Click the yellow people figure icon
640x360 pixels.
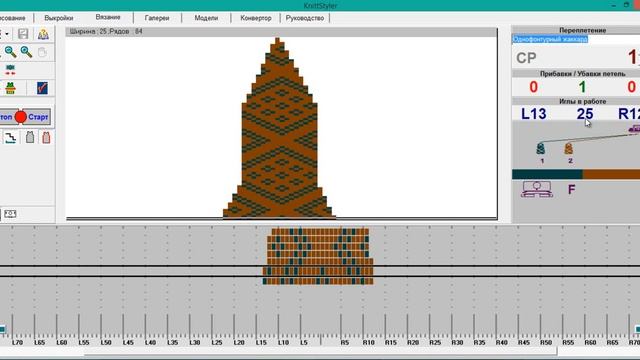pos(43,34)
